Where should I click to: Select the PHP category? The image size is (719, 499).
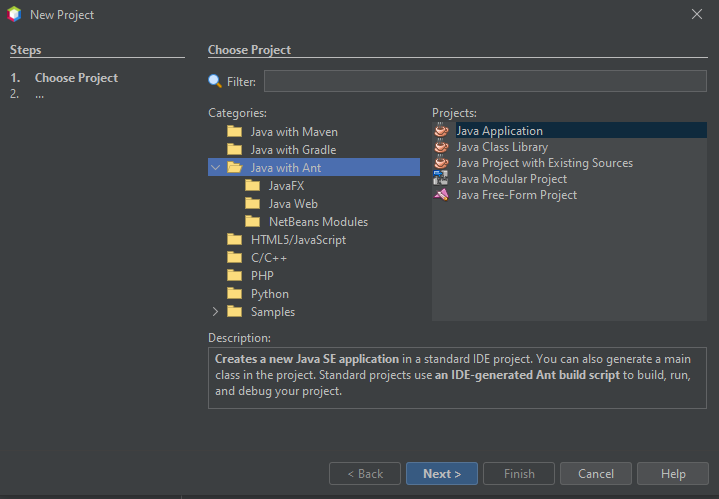pyautogui.click(x=262, y=276)
